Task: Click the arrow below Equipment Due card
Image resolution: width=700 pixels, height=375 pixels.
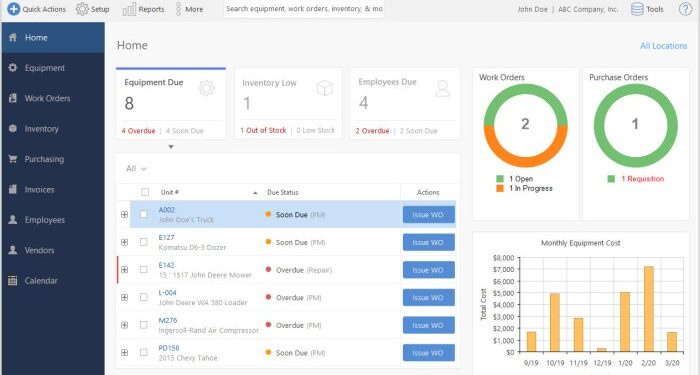Action: pyautogui.click(x=171, y=147)
